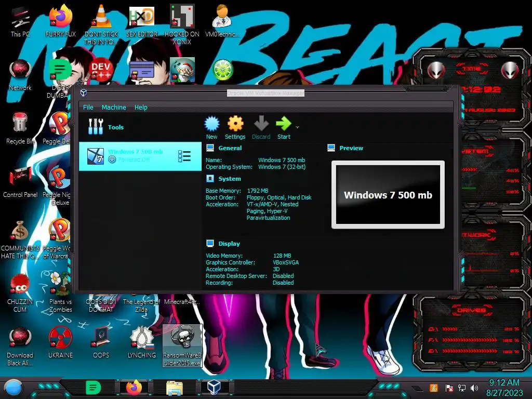Select the Dev-C++ desktop icon
Image resolution: width=532 pixels, height=399 pixels.
point(101,70)
